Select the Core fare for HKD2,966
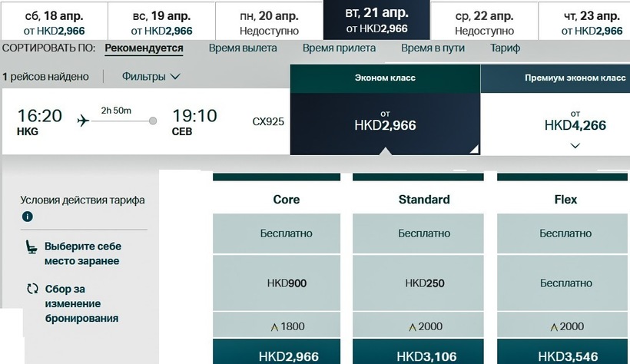Image resolution: width=630 pixels, height=364 pixels. (x=277, y=356)
